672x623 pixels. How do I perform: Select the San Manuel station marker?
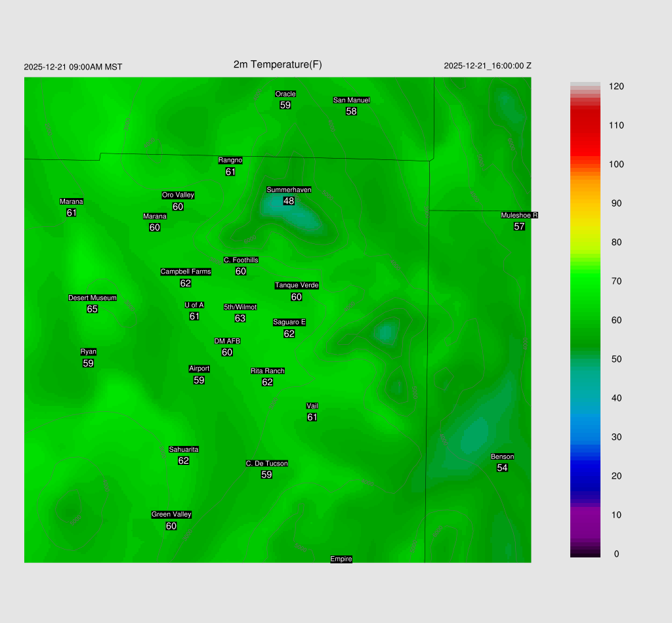tap(351, 100)
